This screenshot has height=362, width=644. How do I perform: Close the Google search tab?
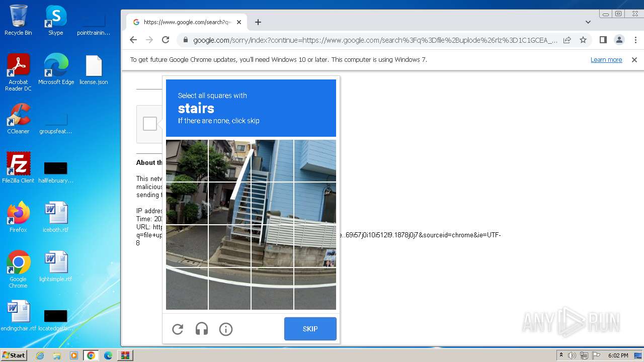tap(239, 22)
